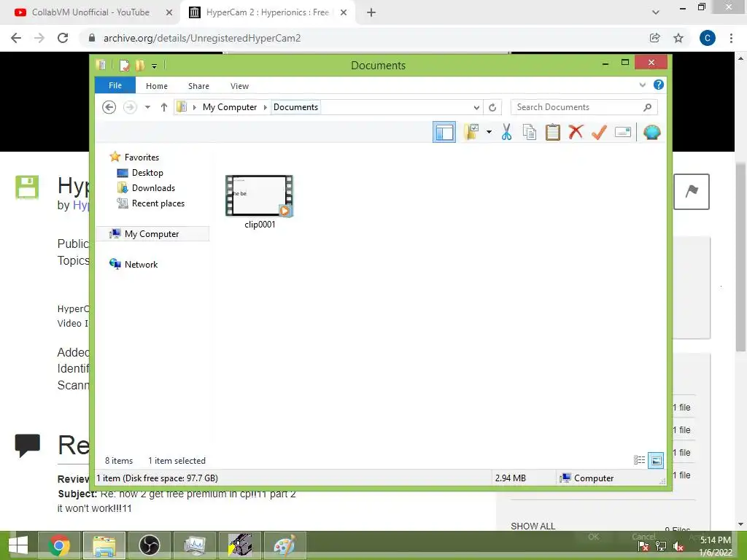Open the address bar history dropdown
The image size is (747, 560).
[x=476, y=108]
